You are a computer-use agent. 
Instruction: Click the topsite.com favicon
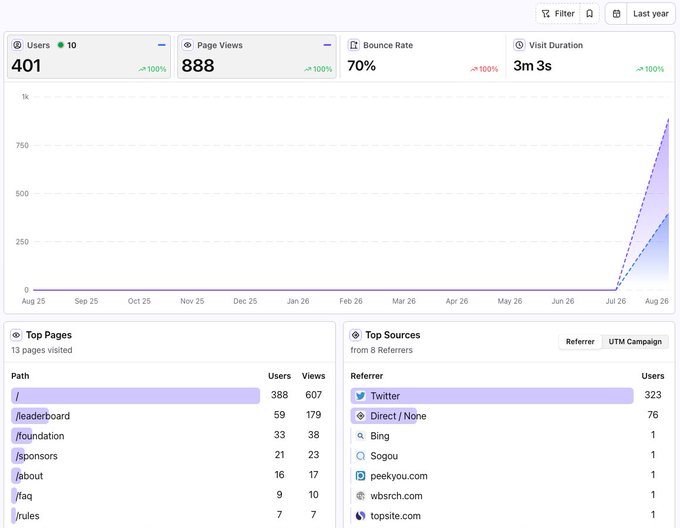[x=360, y=515]
